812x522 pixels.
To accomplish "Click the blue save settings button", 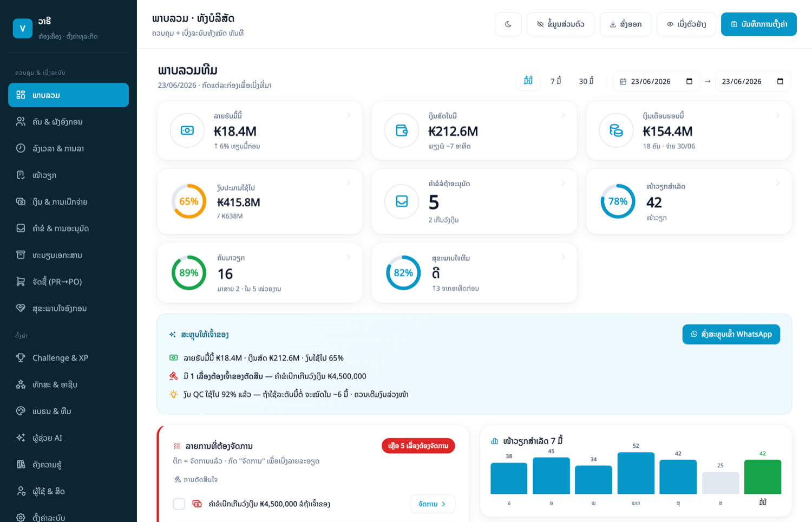I will (x=758, y=24).
